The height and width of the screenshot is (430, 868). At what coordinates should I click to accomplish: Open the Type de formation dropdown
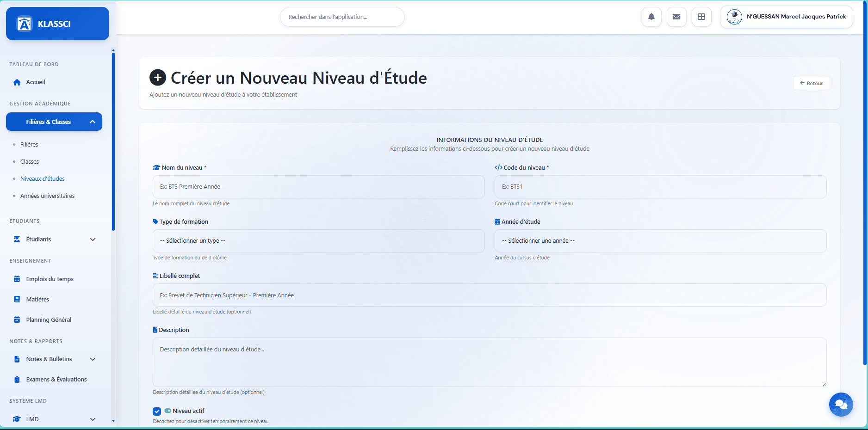318,241
